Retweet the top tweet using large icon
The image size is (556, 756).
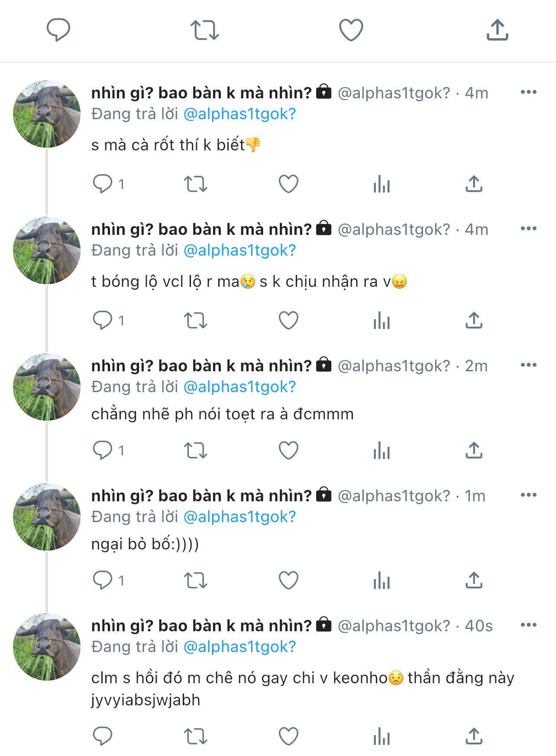pyautogui.click(x=205, y=30)
